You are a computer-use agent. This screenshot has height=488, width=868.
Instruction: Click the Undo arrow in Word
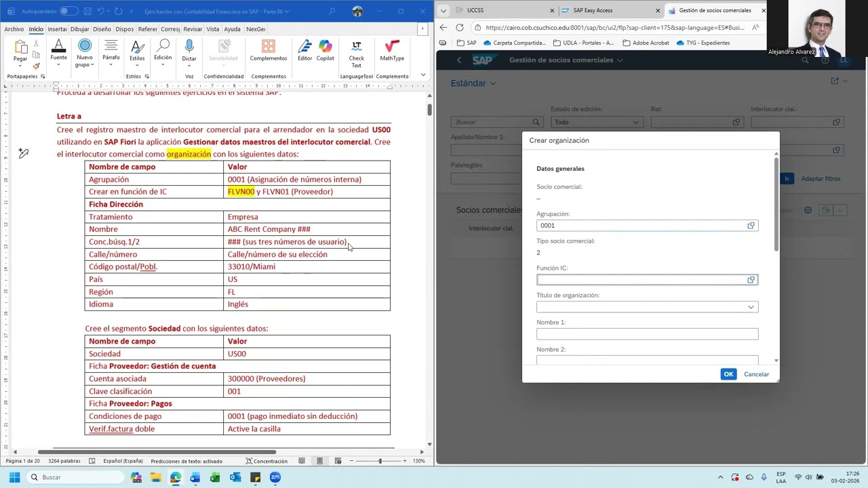coord(100,11)
